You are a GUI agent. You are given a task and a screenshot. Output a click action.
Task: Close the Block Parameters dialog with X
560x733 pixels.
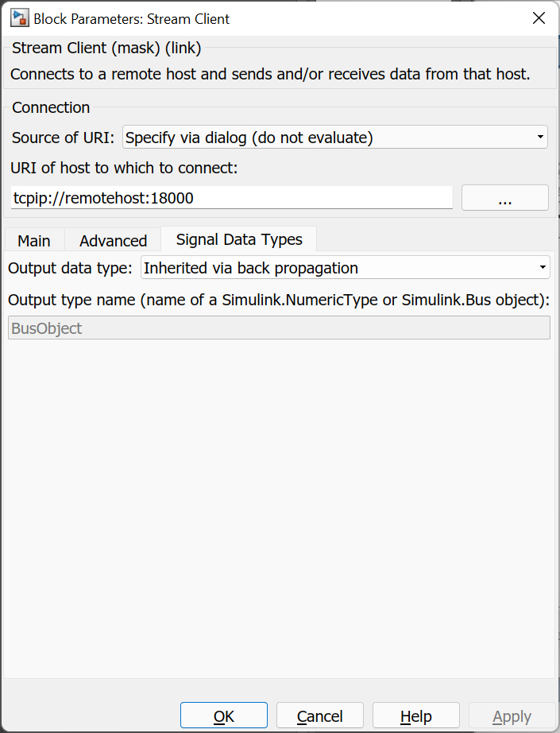[x=539, y=17]
